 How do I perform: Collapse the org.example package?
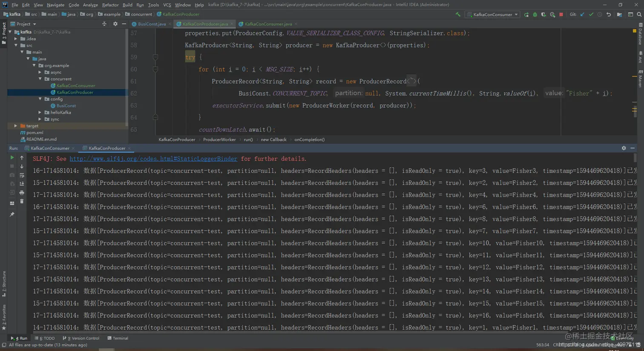[34, 66]
